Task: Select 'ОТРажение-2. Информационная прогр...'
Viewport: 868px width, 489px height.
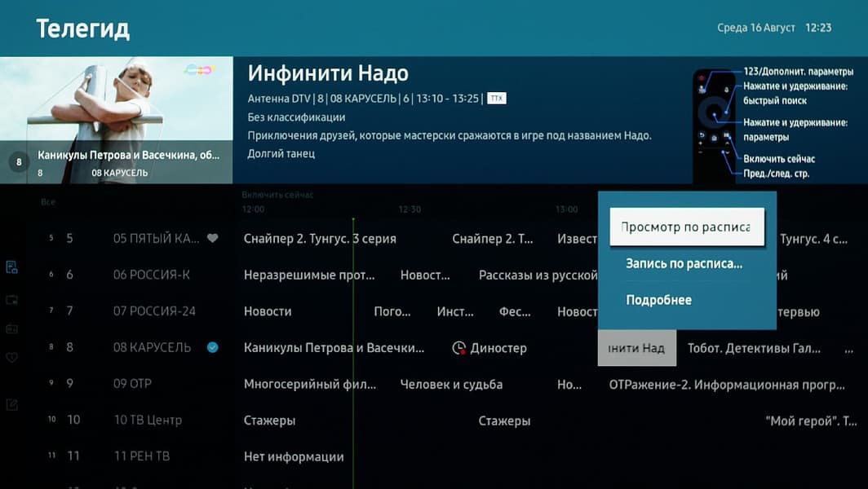Action: [x=727, y=385]
